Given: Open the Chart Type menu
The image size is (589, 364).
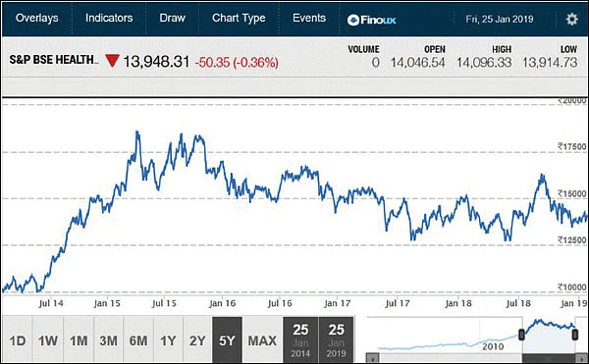Looking at the screenshot, I should pyautogui.click(x=239, y=18).
